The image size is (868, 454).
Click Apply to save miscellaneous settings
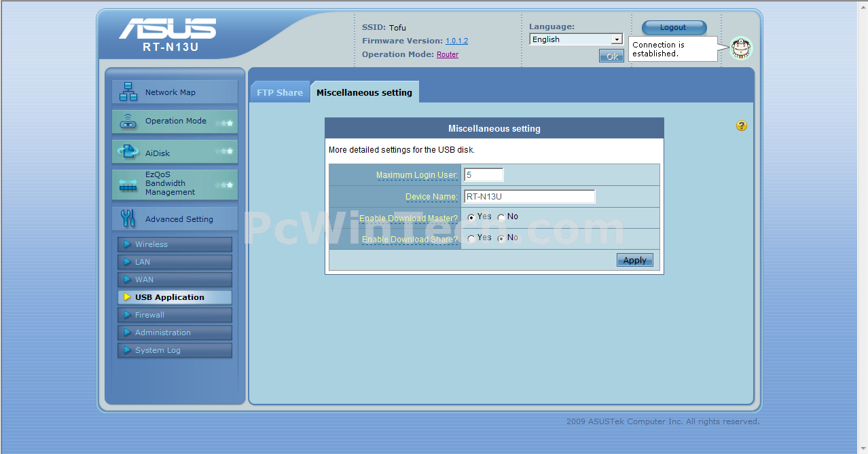click(635, 260)
